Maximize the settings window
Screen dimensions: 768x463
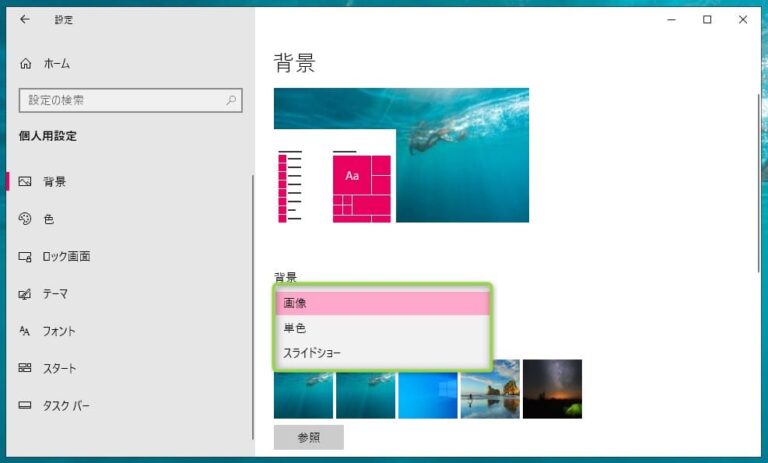(707, 20)
